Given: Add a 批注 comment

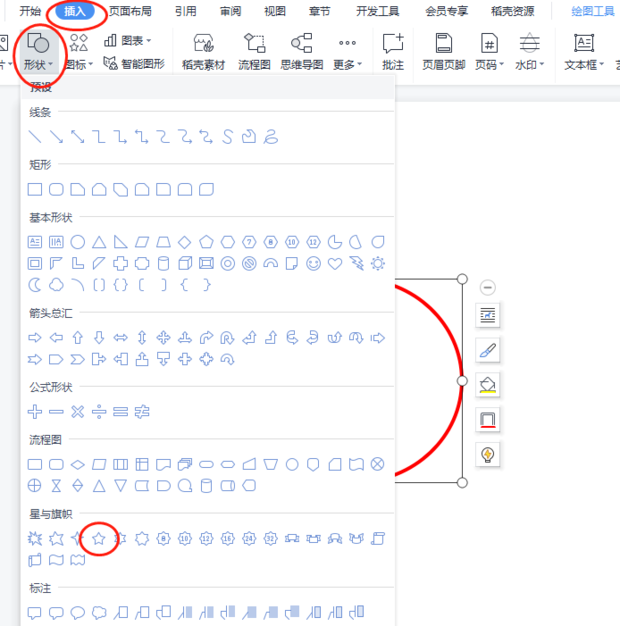Looking at the screenshot, I should click(x=393, y=52).
